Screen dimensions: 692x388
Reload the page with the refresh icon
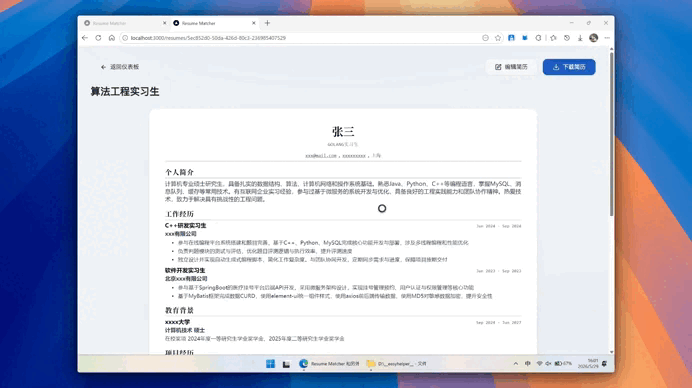pyautogui.click(x=98, y=38)
